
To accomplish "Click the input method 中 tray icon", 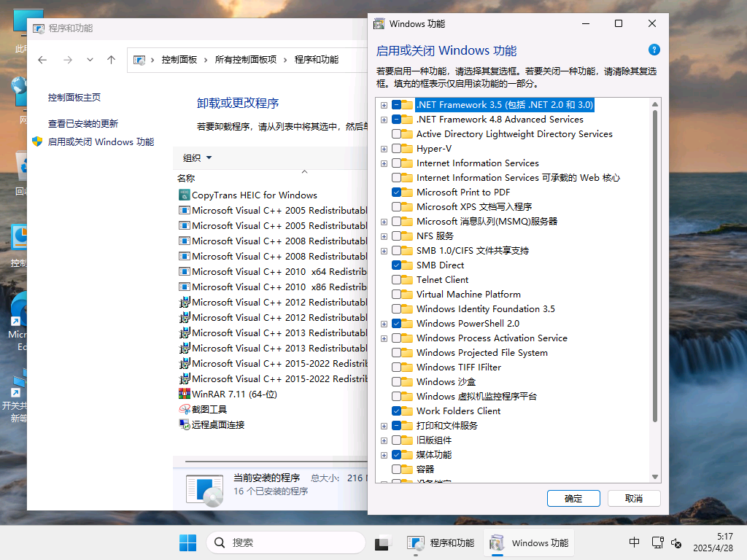I will 634,542.
